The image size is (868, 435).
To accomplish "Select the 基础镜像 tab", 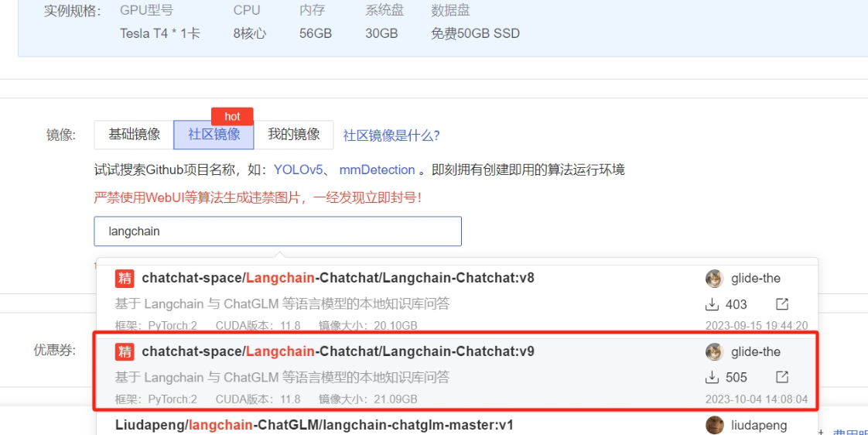I will coord(134,135).
